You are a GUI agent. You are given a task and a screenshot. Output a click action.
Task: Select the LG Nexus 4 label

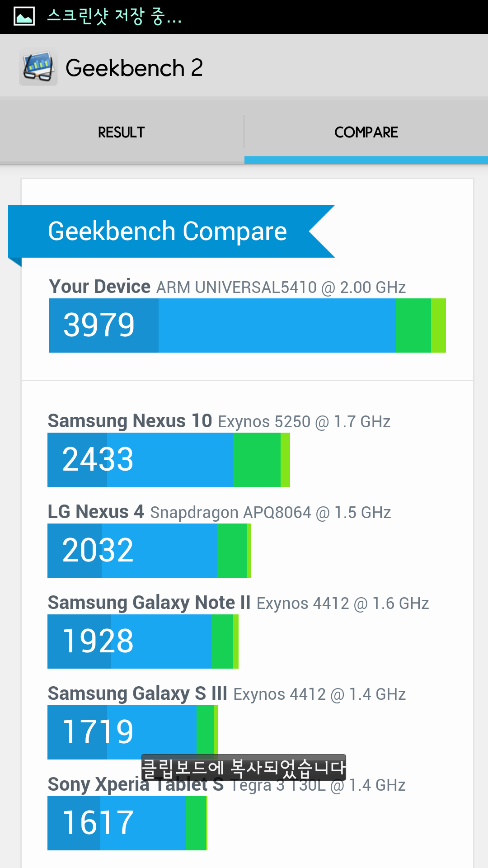click(x=96, y=512)
